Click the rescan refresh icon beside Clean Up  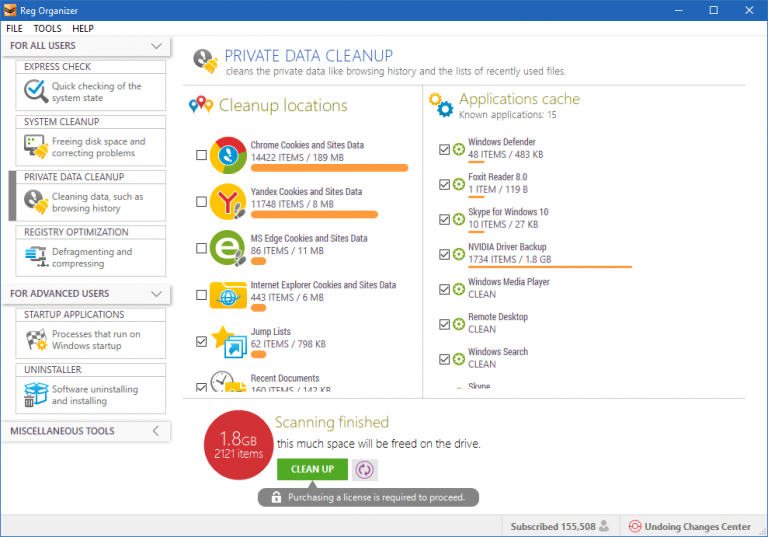click(x=365, y=469)
